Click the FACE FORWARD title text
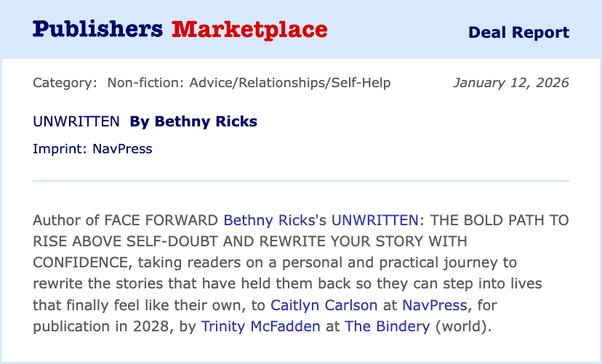This screenshot has height=364, width=602. click(x=161, y=221)
